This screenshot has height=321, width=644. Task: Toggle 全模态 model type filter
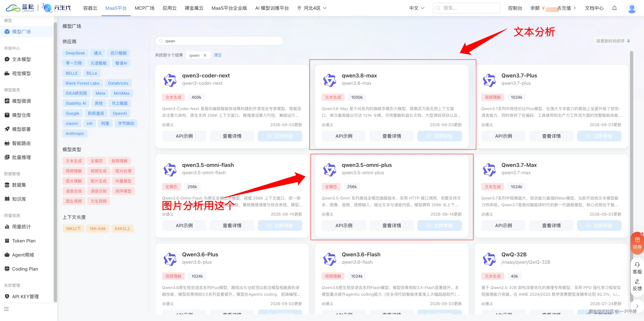[x=96, y=161]
